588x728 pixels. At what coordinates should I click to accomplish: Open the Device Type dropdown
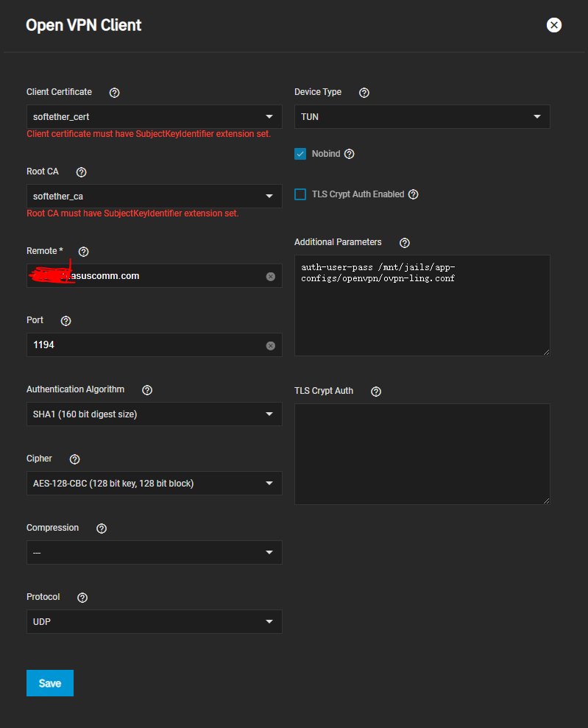pyautogui.click(x=422, y=116)
